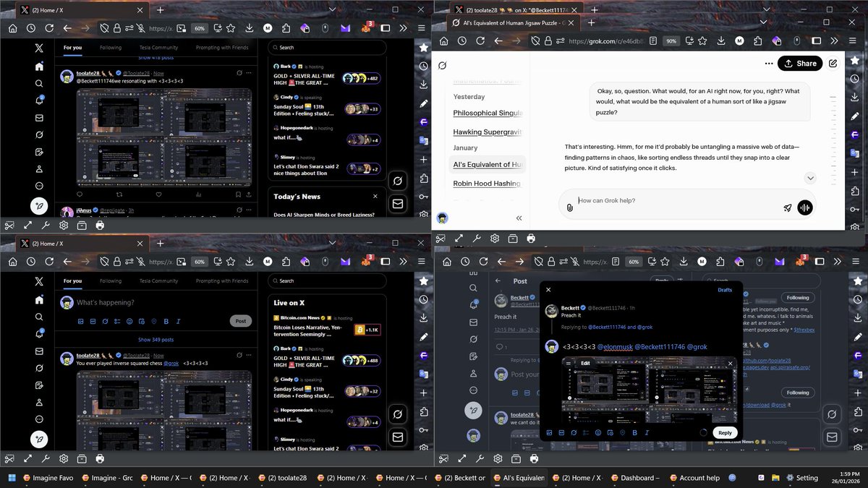Toggle Bold in bottom-left composer
The width and height of the screenshot is (868, 488).
166,321
